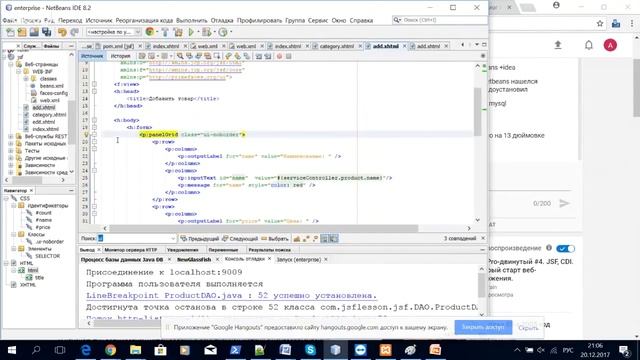This screenshot has width=640, height=360.
Task: Click the user avatar A in browser window
Action: [x=610, y=45]
